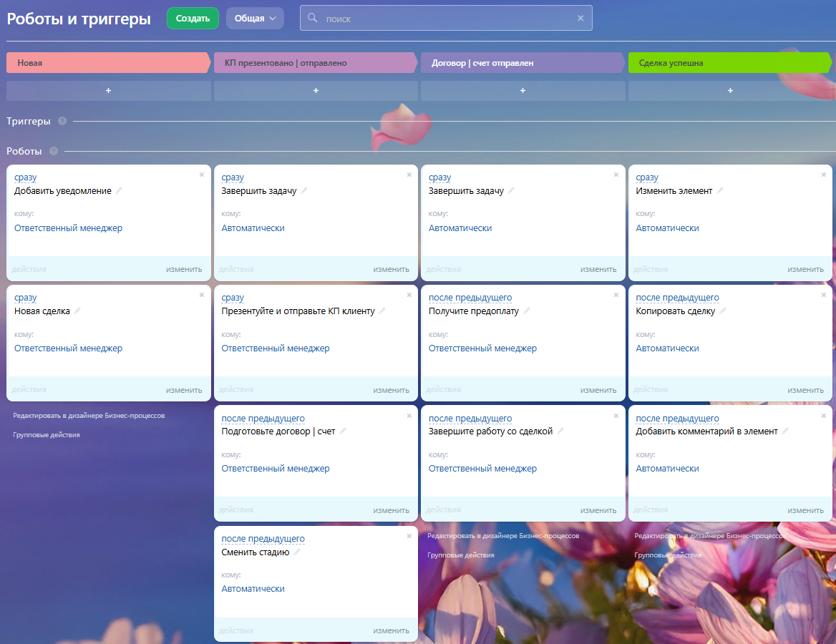Open 'после предыдущего' timing on Подготовьте договор
This screenshot has height=644, width=836.
(x=263, y=418)
